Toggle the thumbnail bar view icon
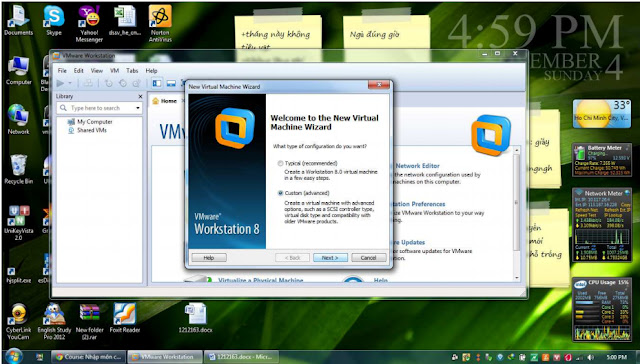Screen dimensions: 640x364 tap(171, 83)
